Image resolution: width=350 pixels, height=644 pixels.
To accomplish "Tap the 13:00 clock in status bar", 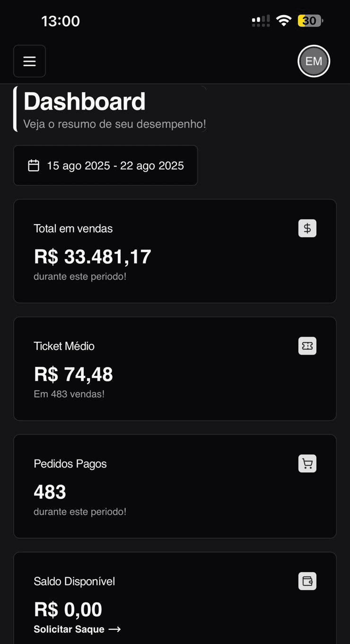I will (x=61, y=21).
